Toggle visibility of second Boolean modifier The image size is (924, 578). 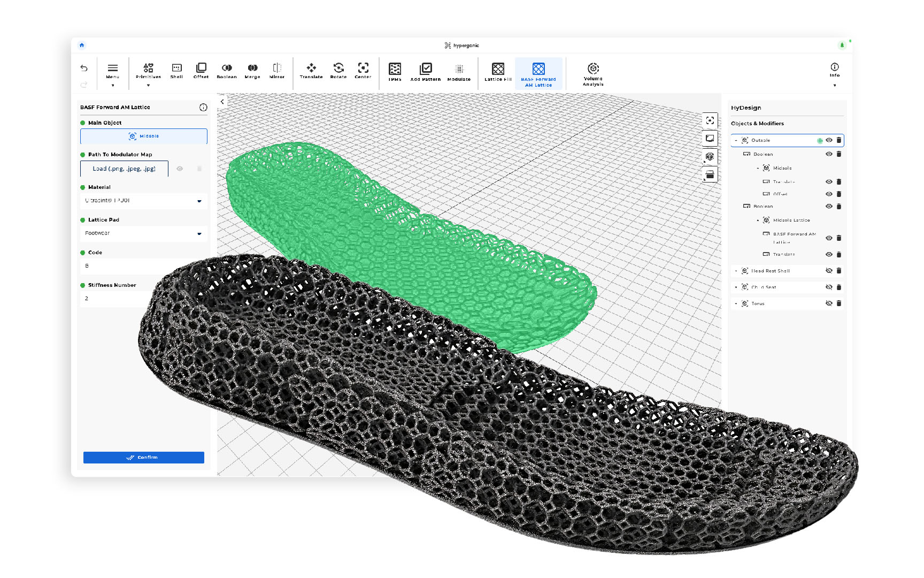click(829, 207)
